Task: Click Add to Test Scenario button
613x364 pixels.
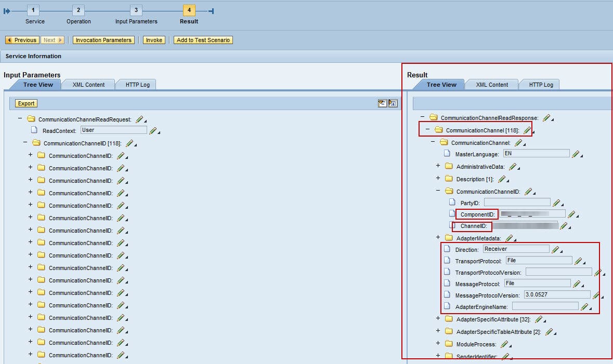Action: 203,40
